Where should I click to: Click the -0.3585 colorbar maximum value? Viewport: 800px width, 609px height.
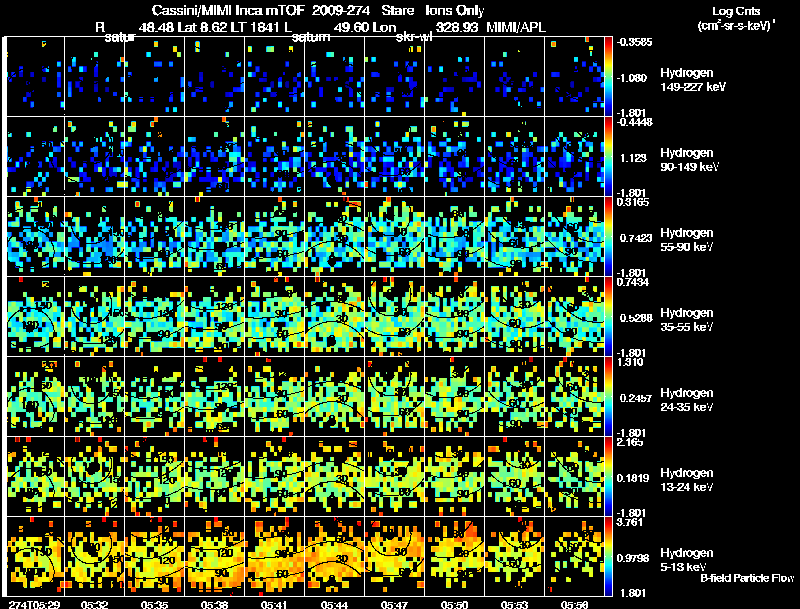coord(634,42)
